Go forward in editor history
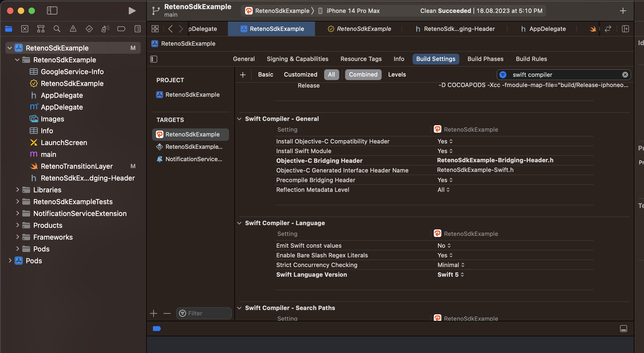Viewport: 644px width, 353px height. pos(181,29)
